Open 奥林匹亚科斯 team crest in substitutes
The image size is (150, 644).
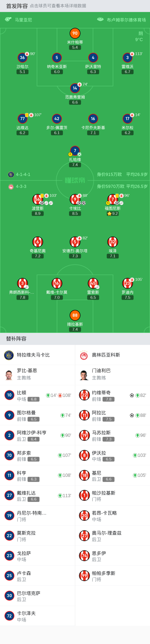[84, 355]
